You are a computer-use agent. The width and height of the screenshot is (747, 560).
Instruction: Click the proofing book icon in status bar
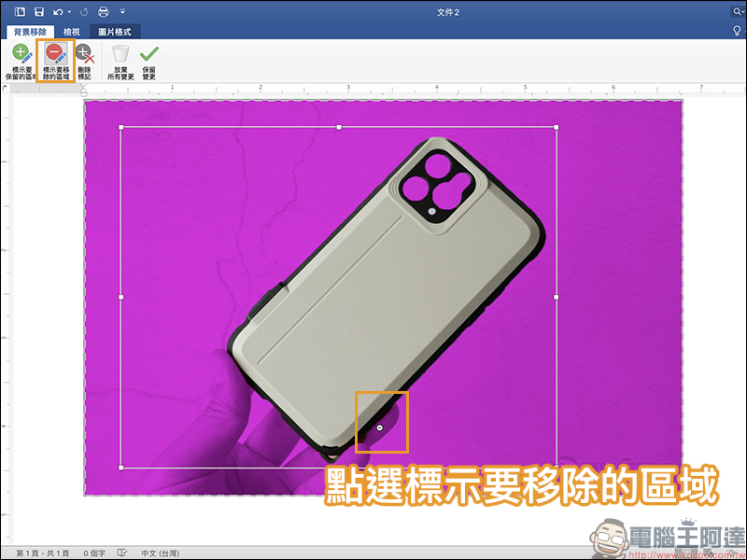(x=122, y=553)
